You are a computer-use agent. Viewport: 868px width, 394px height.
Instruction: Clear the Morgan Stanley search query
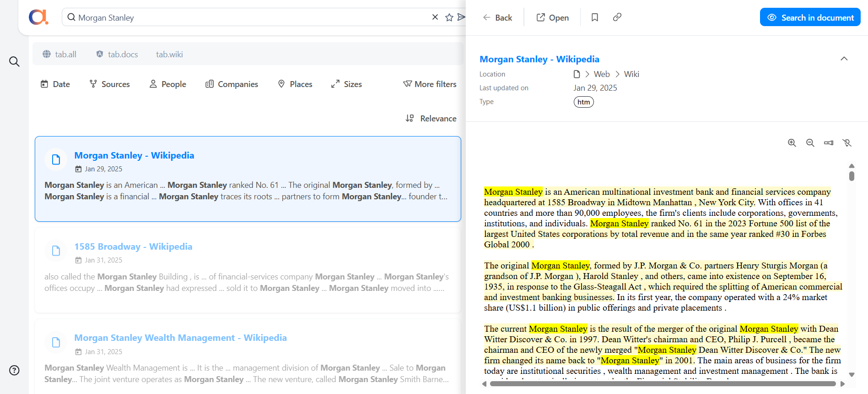coord(435,17)
